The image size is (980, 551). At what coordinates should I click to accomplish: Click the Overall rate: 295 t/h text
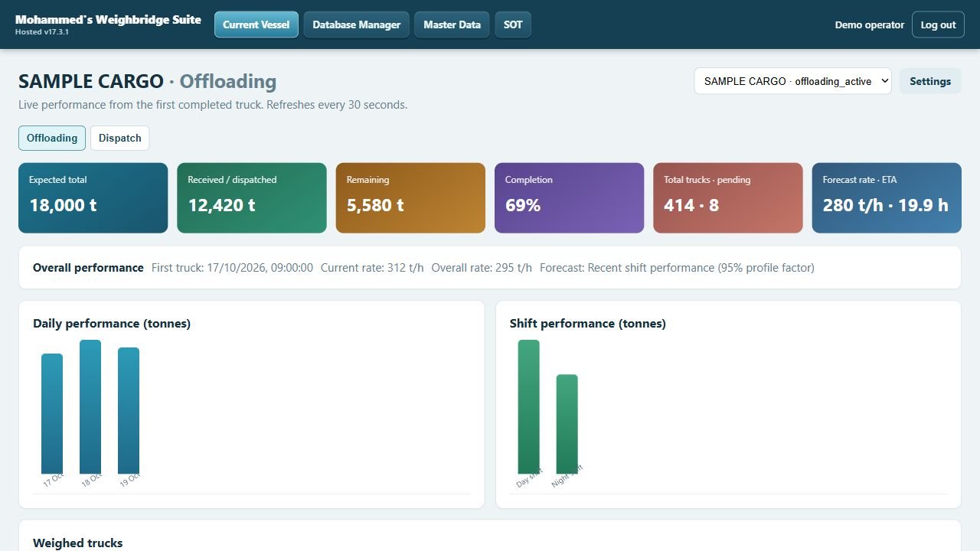pyautogui.click(x=482, y=268)
